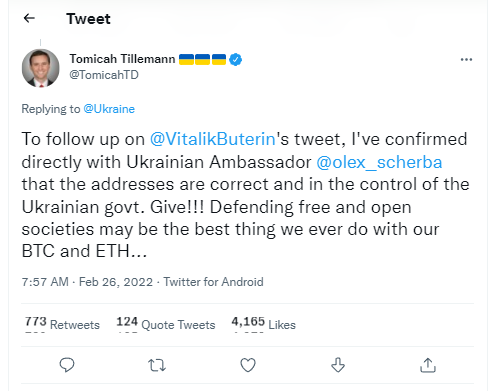Image resolution: width=502 pixels, height=391 pixels.
Task: Open Tomicah Tillemann's profile picture
Action: pos(41,68)
